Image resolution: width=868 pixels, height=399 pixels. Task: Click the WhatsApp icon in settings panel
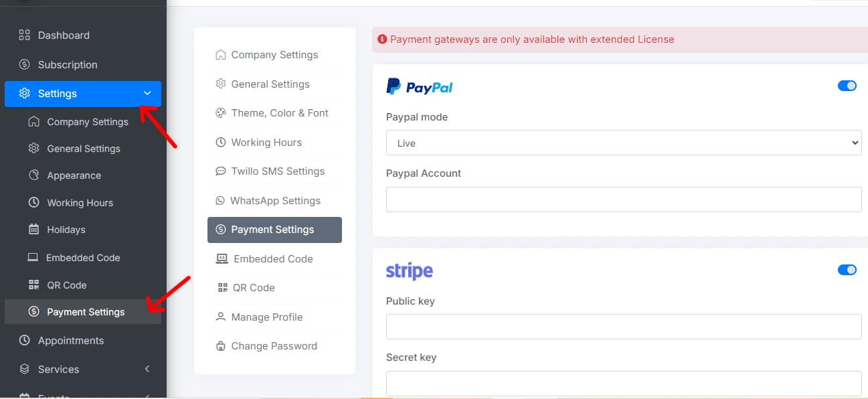220,200
